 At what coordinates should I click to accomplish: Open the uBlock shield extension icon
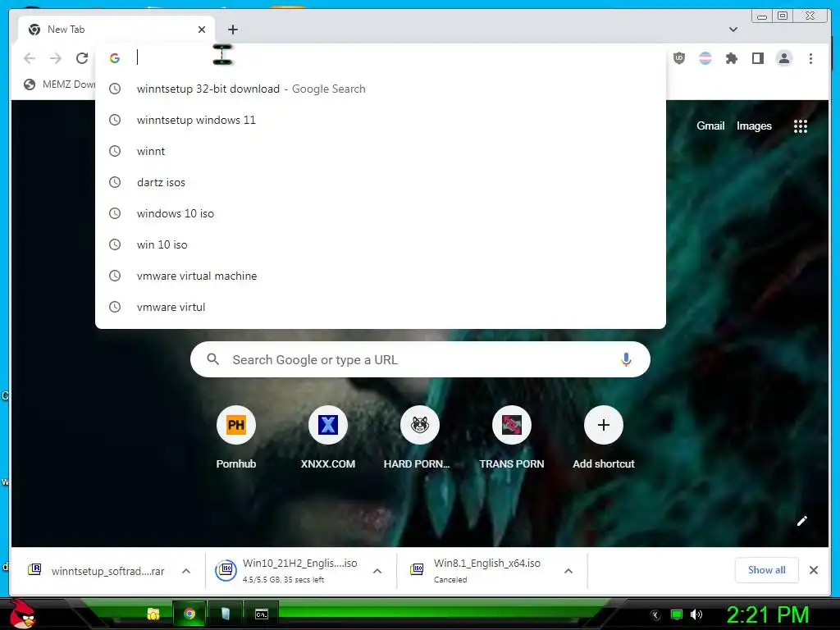(x=679, y=58)
